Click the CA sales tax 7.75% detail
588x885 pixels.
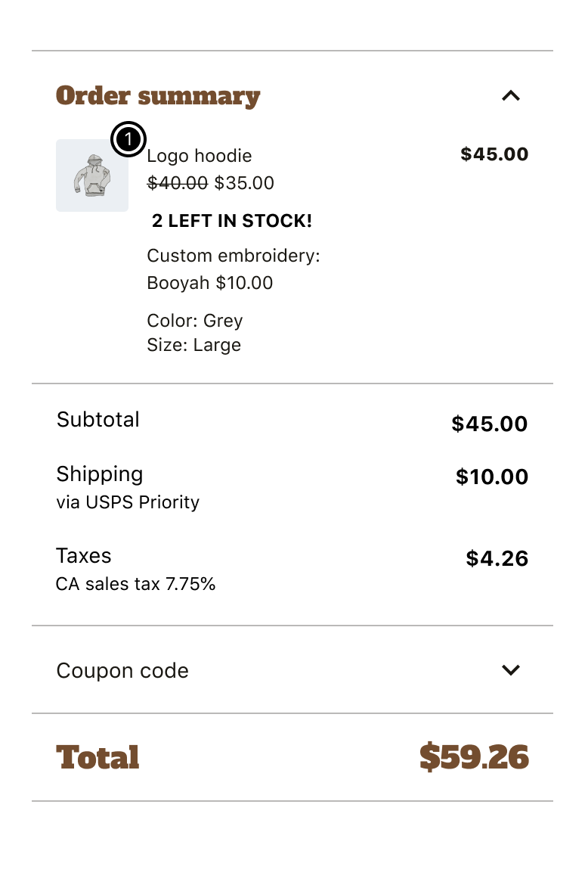point(135,584)
